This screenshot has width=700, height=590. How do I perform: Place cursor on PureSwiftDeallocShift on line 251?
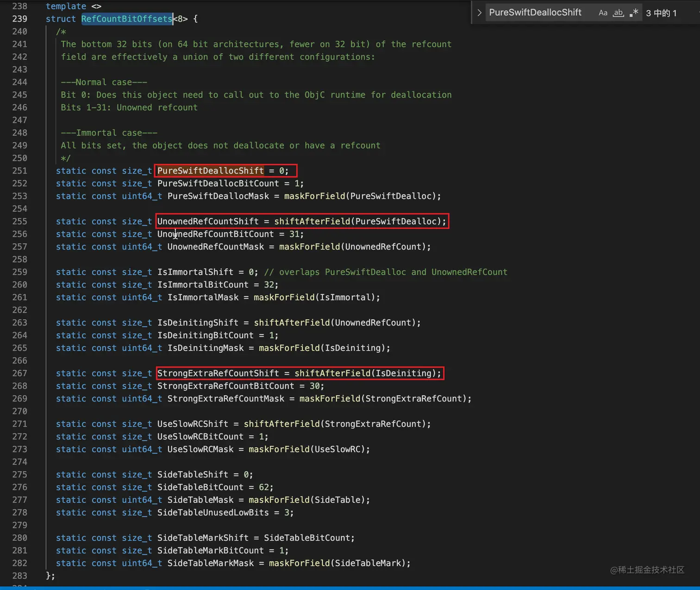(x=211, y=171)
